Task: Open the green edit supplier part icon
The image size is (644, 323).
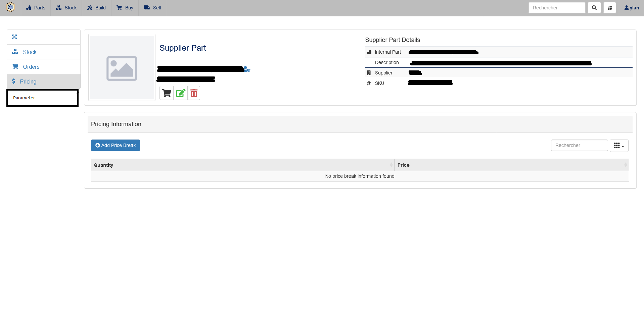Action: [x=180, y=93]
